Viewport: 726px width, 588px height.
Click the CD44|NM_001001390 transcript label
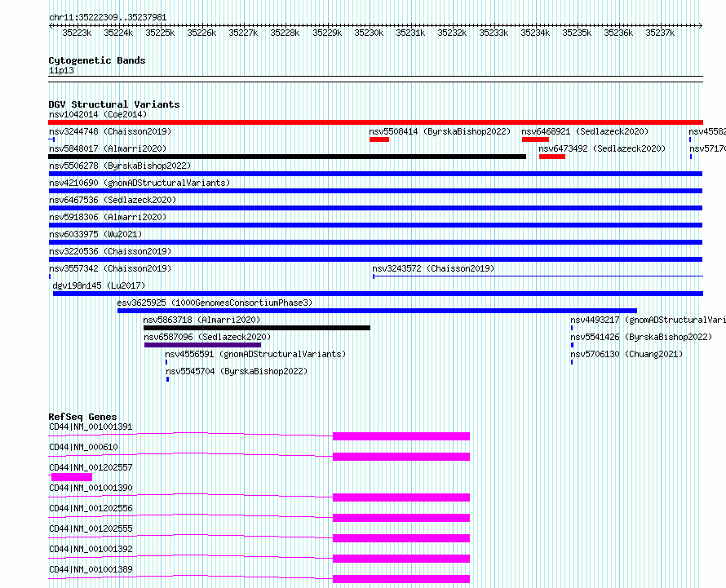click(x=91, y=488)
